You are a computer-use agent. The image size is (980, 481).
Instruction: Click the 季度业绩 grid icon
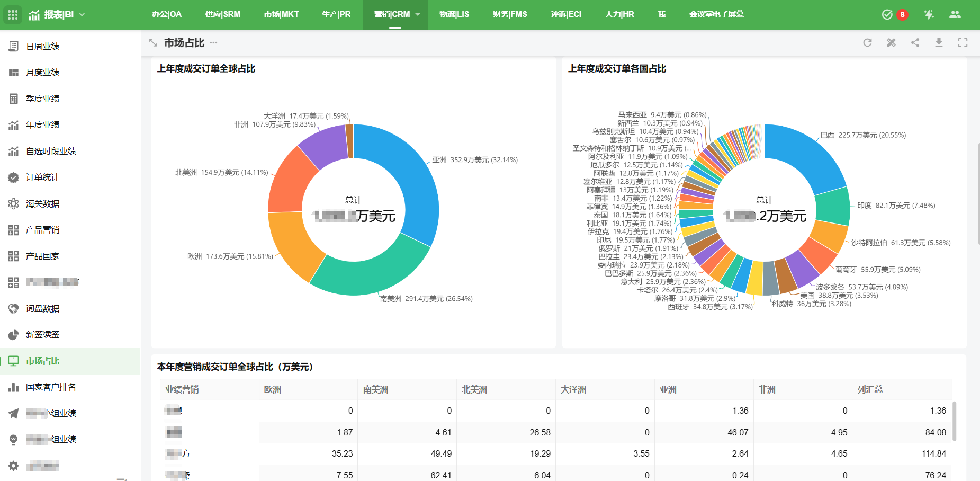[14, 99]
